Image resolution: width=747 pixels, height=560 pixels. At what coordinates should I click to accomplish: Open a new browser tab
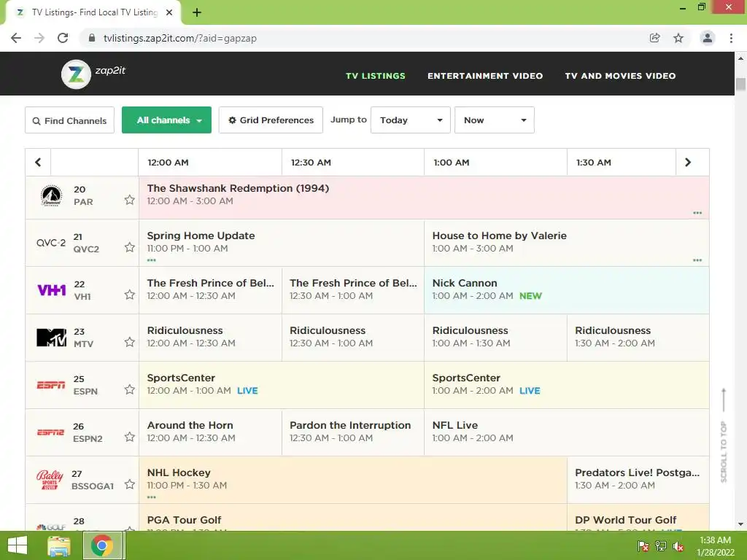coord(197,12)
